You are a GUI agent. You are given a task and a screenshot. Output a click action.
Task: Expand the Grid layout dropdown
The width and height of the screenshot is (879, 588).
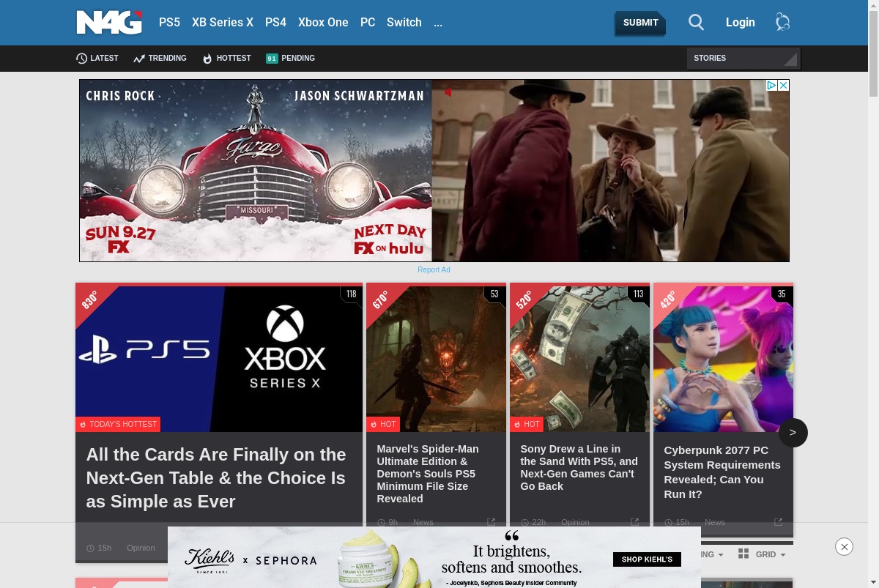[771, 554]
